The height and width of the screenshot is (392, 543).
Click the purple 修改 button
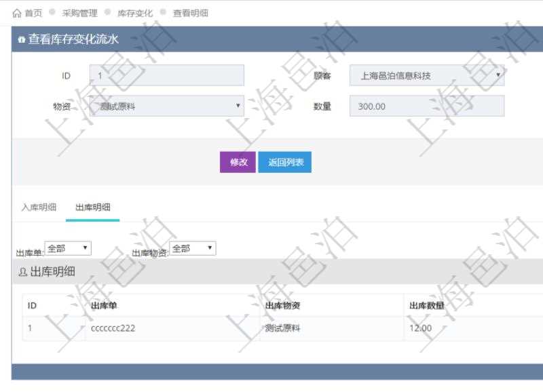tap(238, 163)
